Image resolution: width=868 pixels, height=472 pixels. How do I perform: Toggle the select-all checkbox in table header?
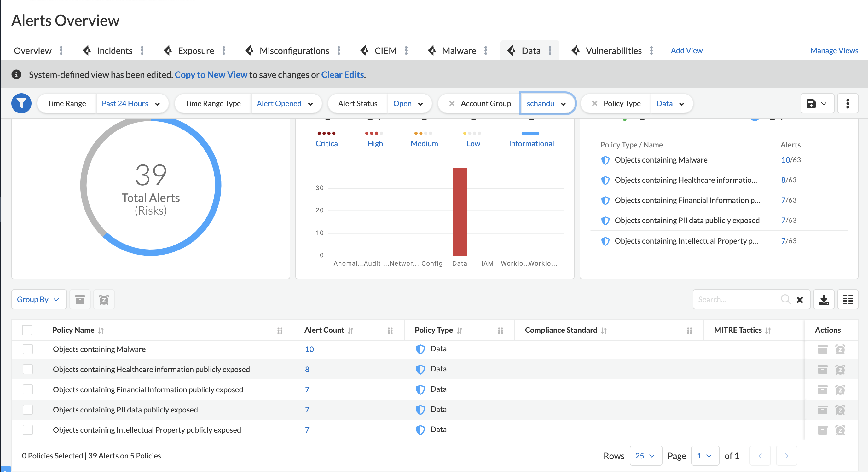click(28, 330)
